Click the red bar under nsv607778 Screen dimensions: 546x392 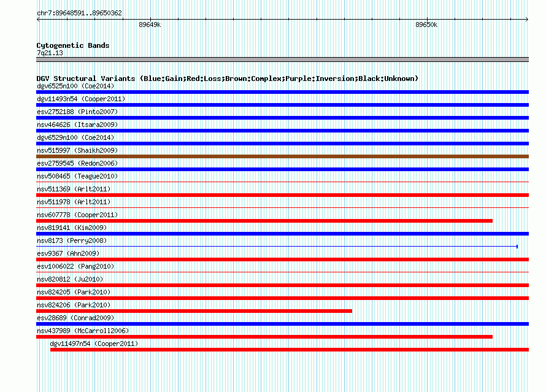click(264, 221)
